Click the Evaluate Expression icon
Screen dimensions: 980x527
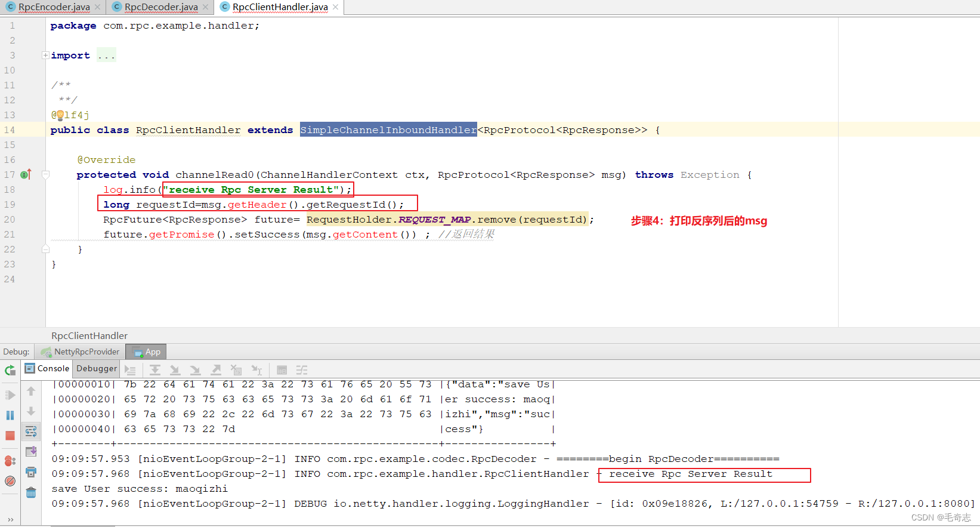pyautogui.click(x=282, y=370)
